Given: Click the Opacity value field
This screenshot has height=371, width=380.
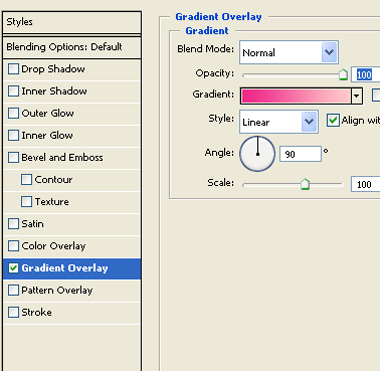Looking at the screenshot, I should (366, 74).
